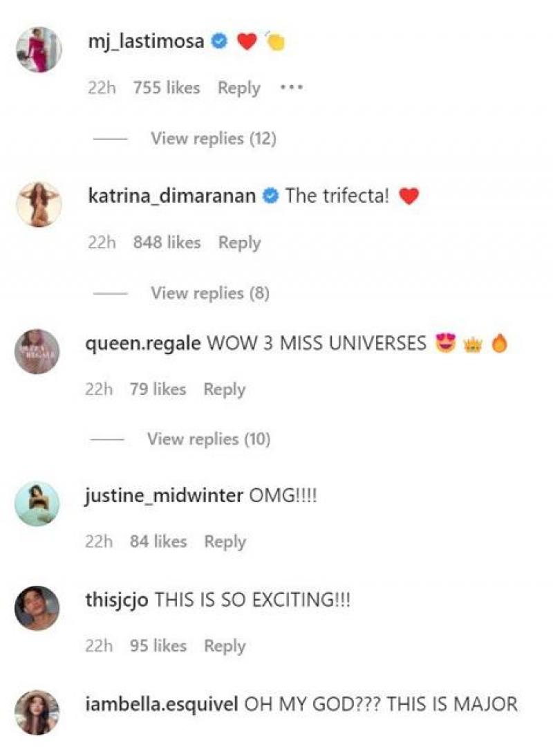The width and height of the screenshot is (553, 756).
Task: Reply to queen.regale's comment
Action: point(225,389)
